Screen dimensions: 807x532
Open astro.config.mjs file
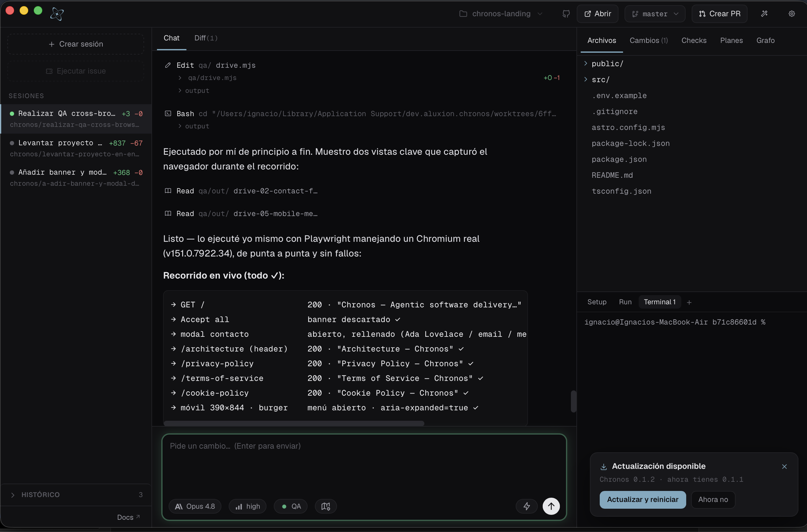(x=628, y=127)
